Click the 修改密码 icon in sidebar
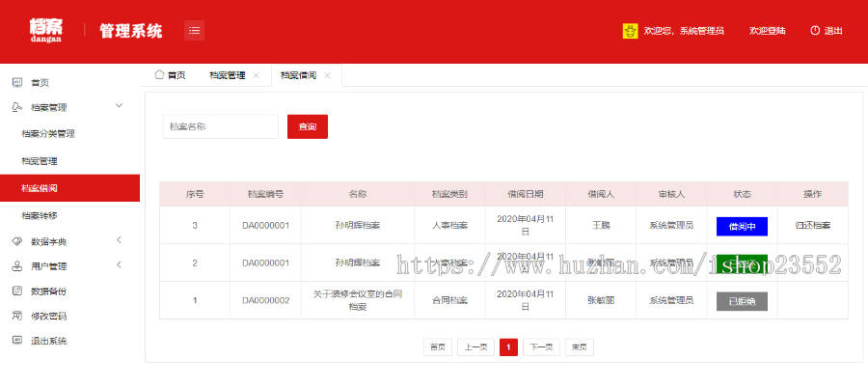This screenshot has height=388, width=868. [x=16, y=316]
